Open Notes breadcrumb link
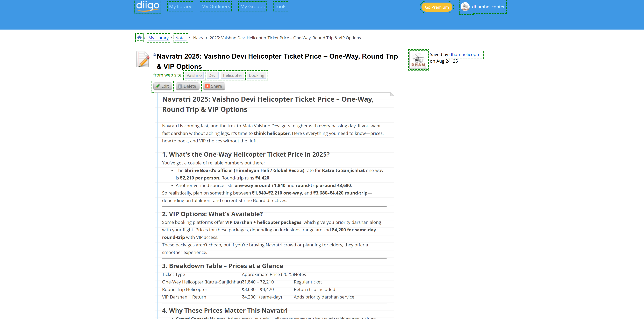This screenshot has height=319, width=644. [x=181, y=38]
